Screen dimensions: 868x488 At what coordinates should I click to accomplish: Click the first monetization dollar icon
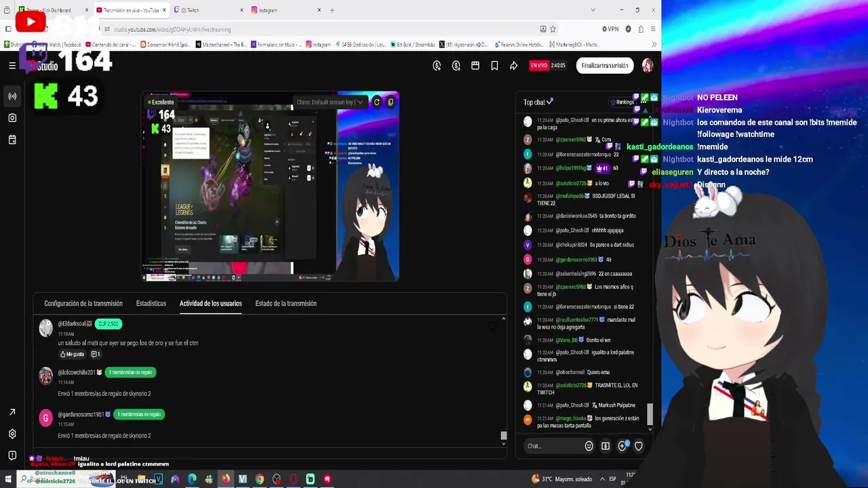tap(437, 66)
